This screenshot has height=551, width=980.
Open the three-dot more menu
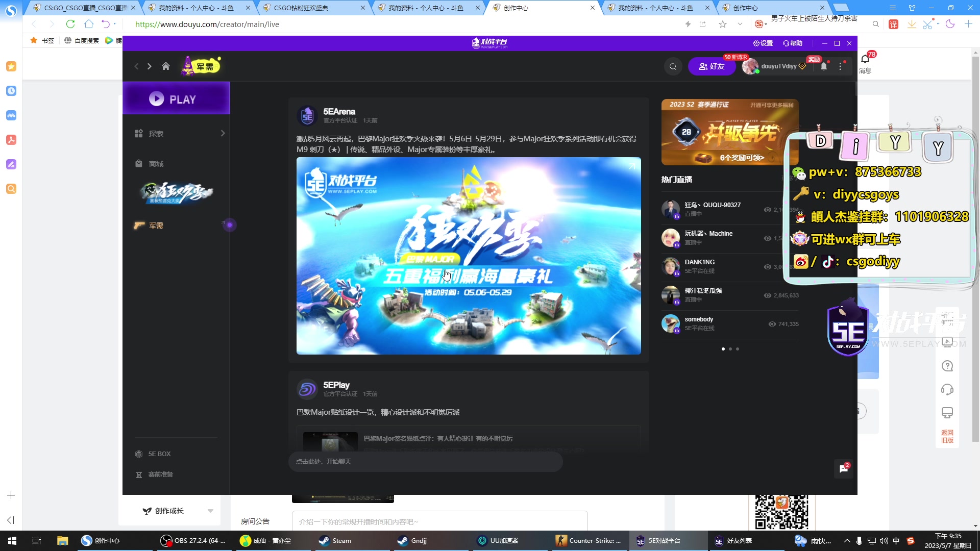840,66
